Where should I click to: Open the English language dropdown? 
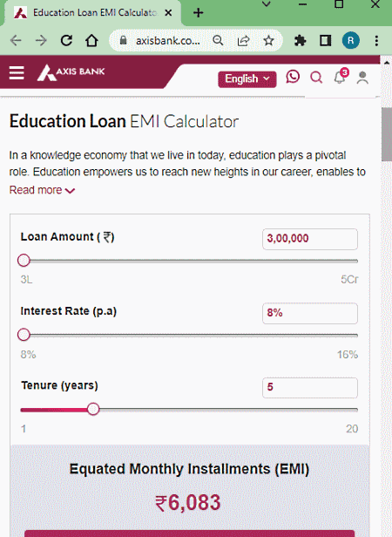[x=247, y=79]
